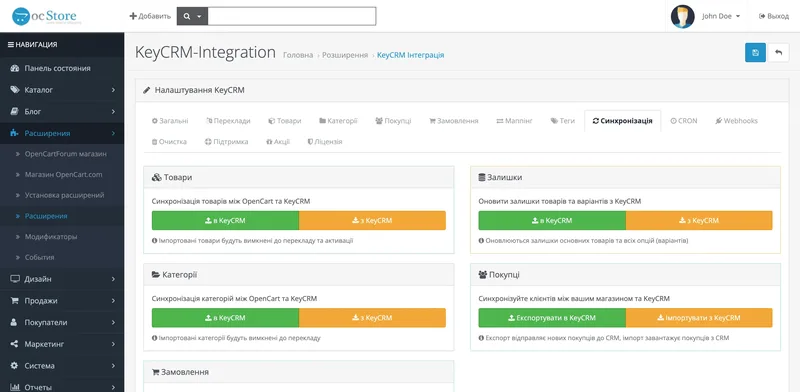
Task: Switch to the Акції tab
Action: [278, 141]
